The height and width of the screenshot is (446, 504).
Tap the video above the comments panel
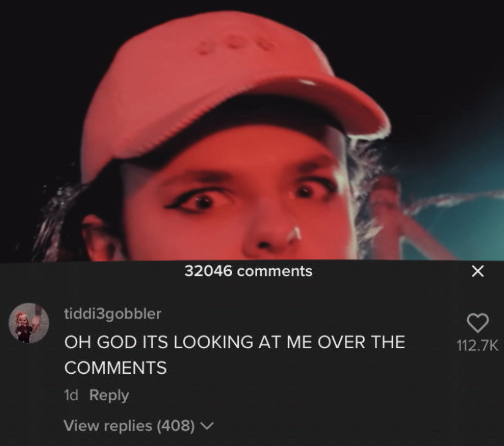252,130
